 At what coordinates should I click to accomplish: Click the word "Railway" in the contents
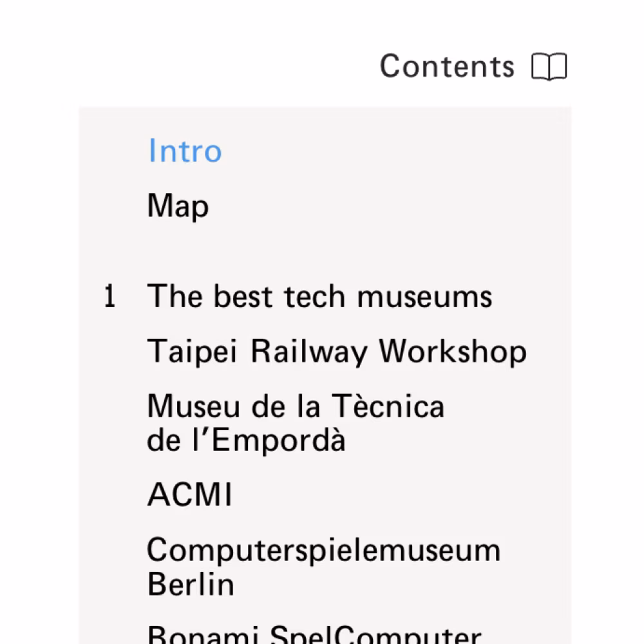(x=309, y=352)
